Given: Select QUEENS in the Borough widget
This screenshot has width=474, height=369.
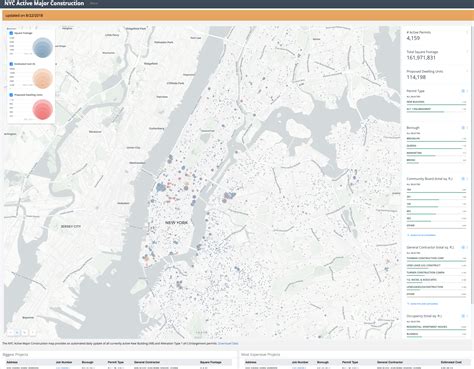Looking at the screenshot, I should (x=436, y=147).
